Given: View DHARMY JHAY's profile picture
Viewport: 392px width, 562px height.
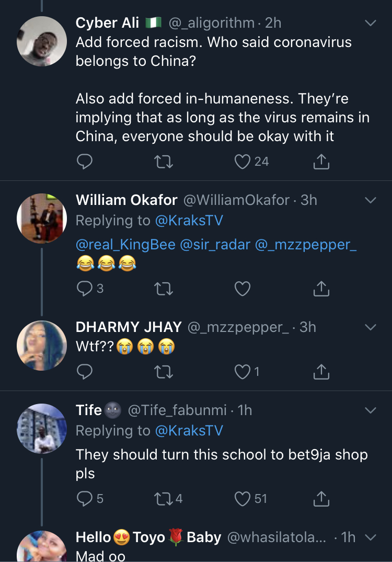Looking at the screenshot, I should [42, 346].
